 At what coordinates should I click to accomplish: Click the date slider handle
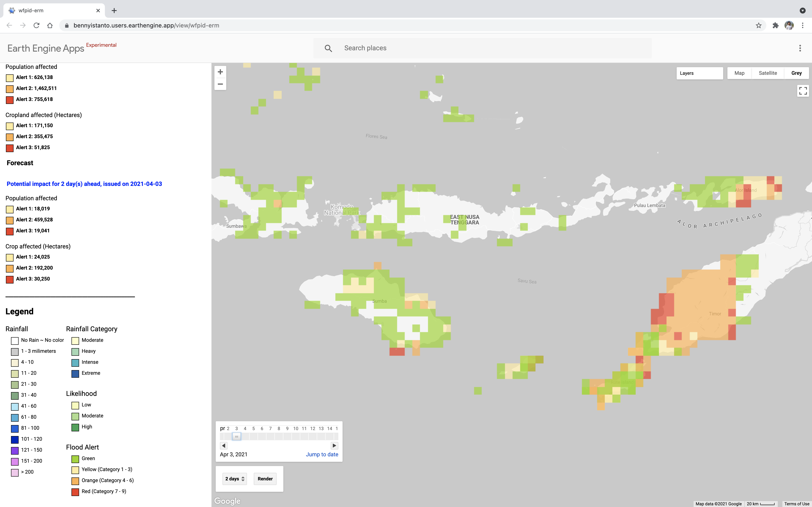tap(237, 437)
